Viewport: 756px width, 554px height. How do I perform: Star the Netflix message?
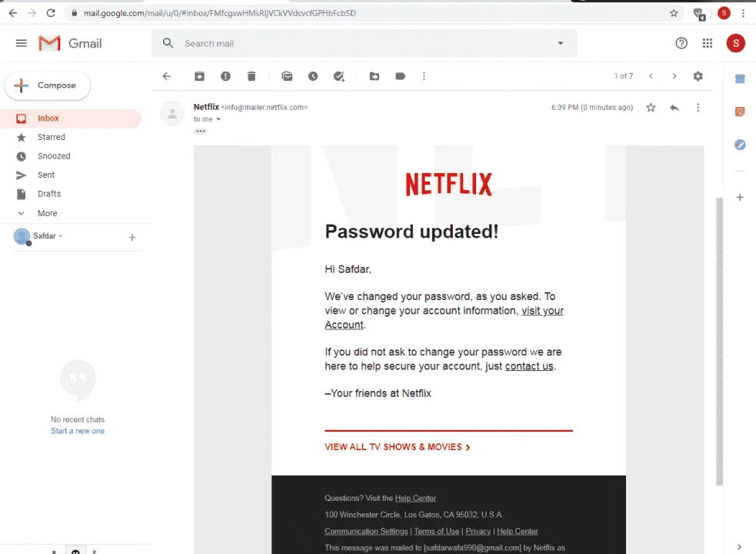point(651,108)
